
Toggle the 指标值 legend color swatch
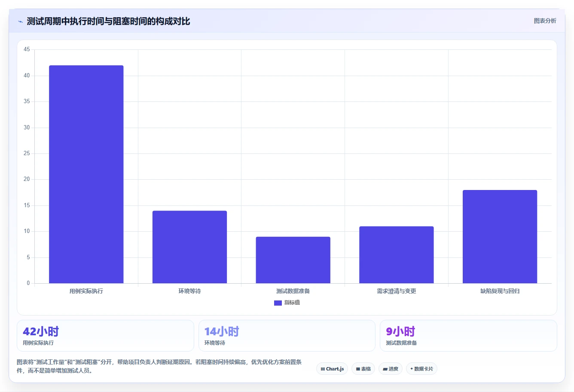(278, 303)
